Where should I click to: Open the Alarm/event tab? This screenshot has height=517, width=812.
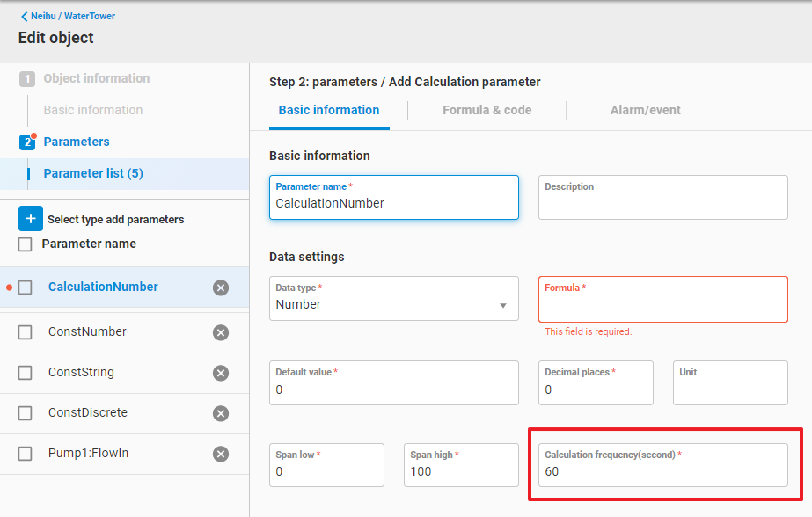645,110
